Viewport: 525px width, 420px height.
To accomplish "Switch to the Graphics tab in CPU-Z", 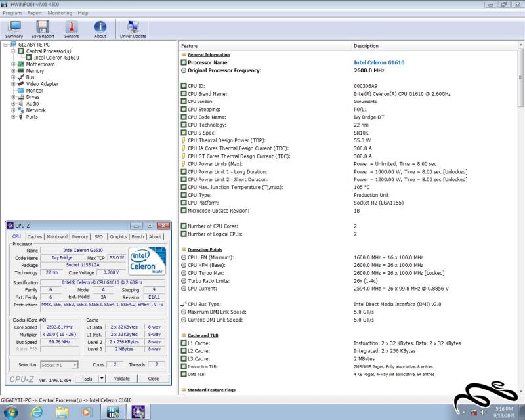I will (x=118, y=237).
